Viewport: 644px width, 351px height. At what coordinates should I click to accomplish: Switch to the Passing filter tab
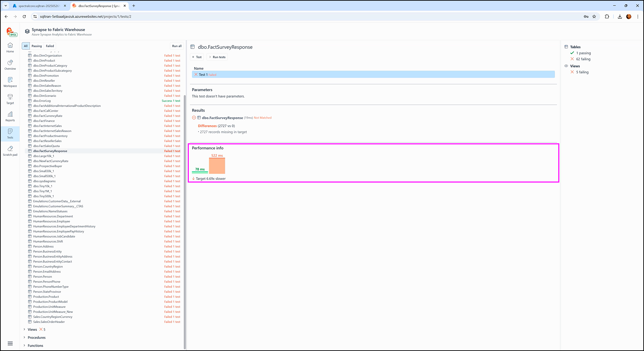pyautogui.click(x=36, y=46)
